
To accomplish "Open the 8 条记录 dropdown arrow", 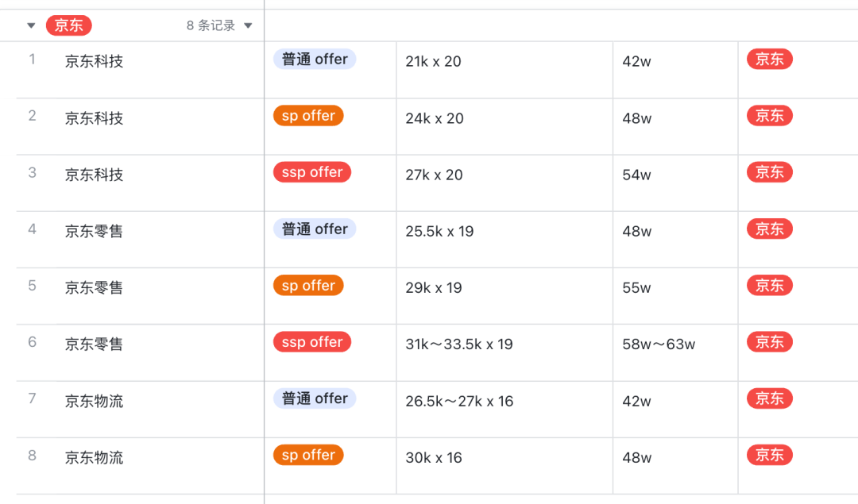I will 248,25.
